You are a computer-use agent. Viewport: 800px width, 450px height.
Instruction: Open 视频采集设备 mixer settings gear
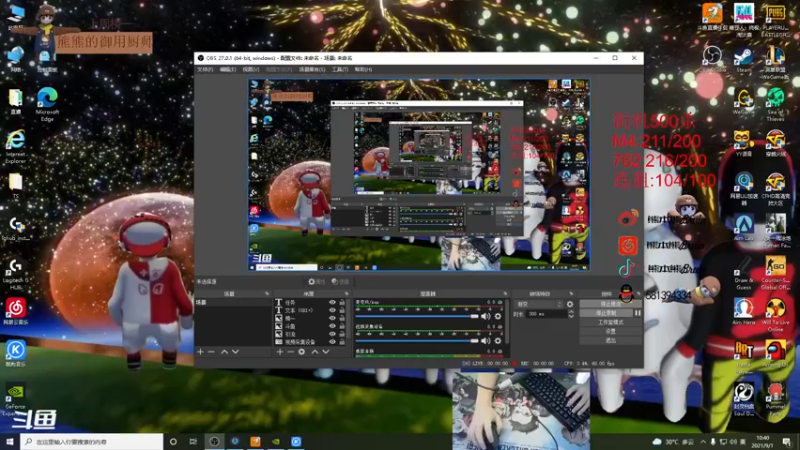tap(498, 340)
